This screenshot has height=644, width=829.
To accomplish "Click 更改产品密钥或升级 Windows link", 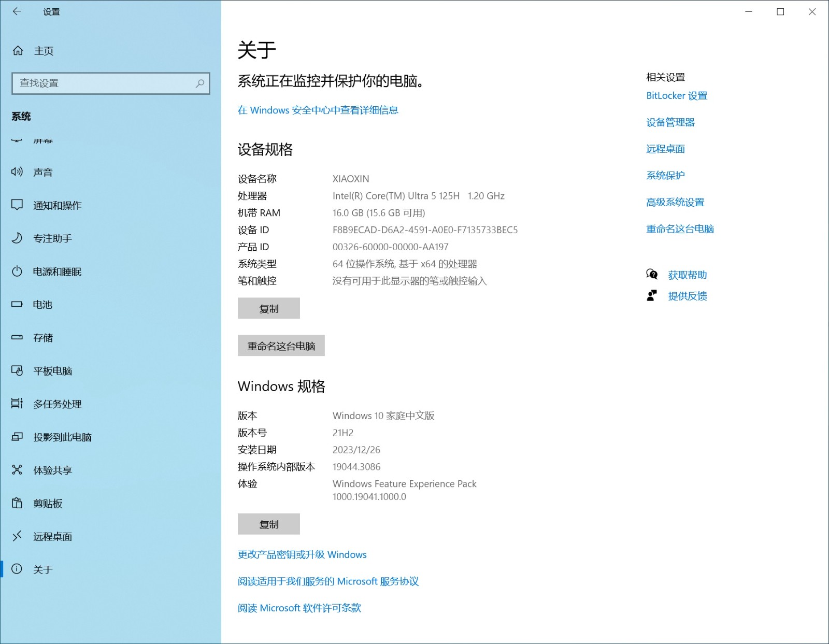I will pyautogui.click(x=302, y=555).
